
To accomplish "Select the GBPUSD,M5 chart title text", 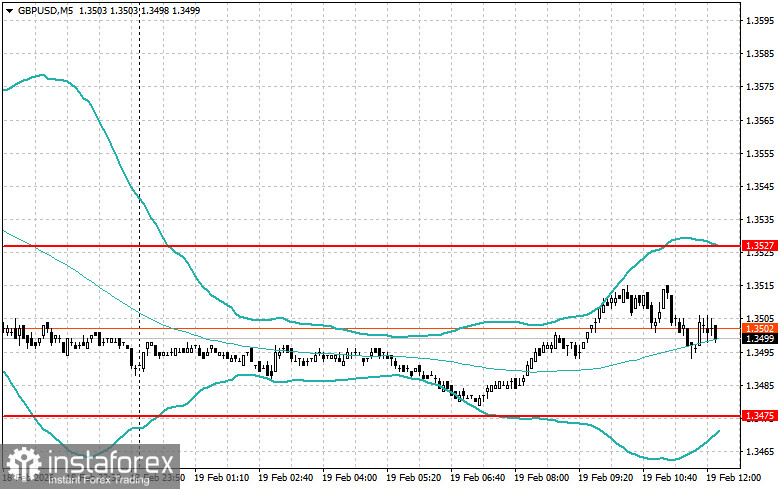I will (x=45, y=10).
